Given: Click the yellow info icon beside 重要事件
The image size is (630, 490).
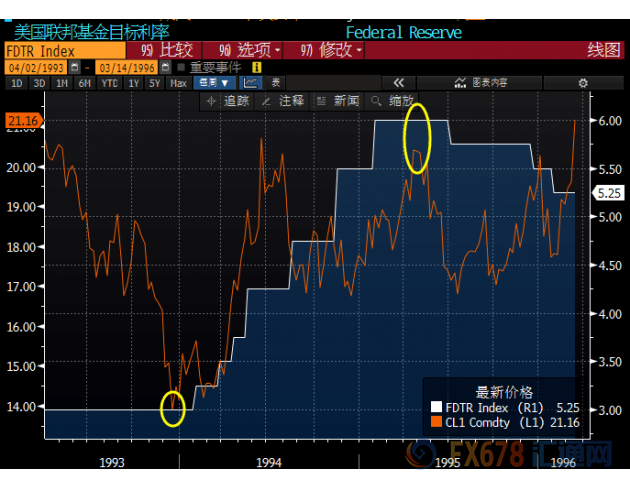Looking at the screenshot, I should [x=256, y=67].
